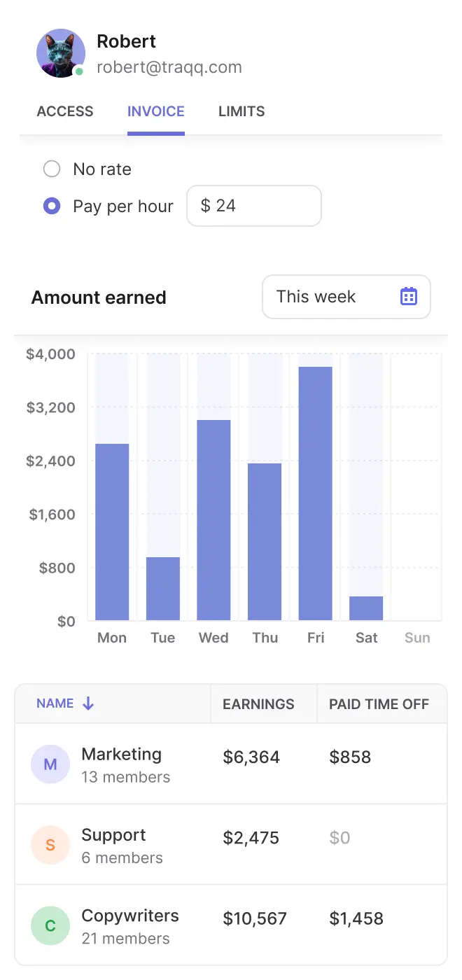Select the INVOICE tab

(x=155, y=111)
